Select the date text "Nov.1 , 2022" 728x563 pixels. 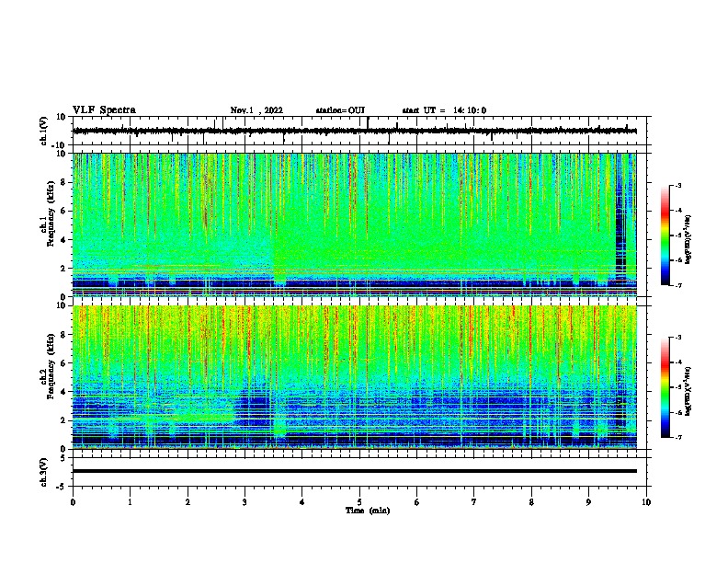pyautogui.click(x=256, y=110)
